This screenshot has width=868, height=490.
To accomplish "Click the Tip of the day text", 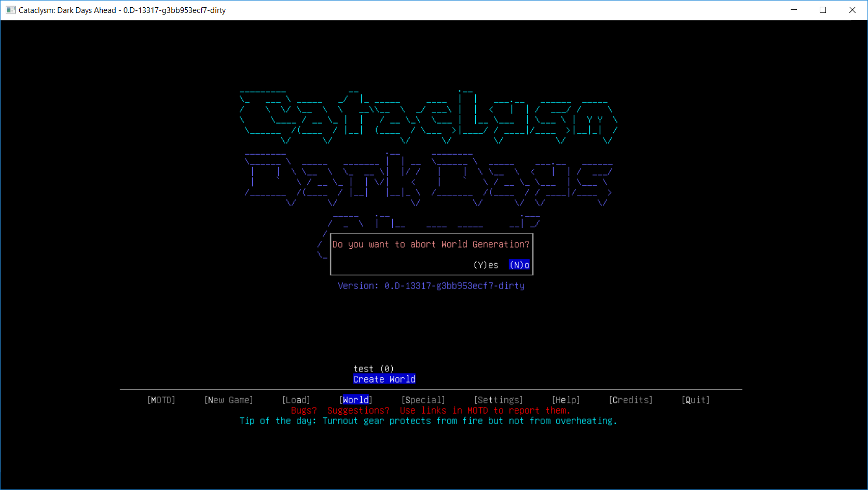I will pos(429,420).
